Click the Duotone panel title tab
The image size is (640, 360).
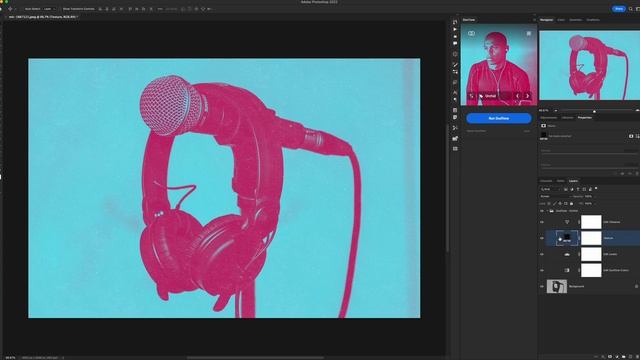coord(469,20)
